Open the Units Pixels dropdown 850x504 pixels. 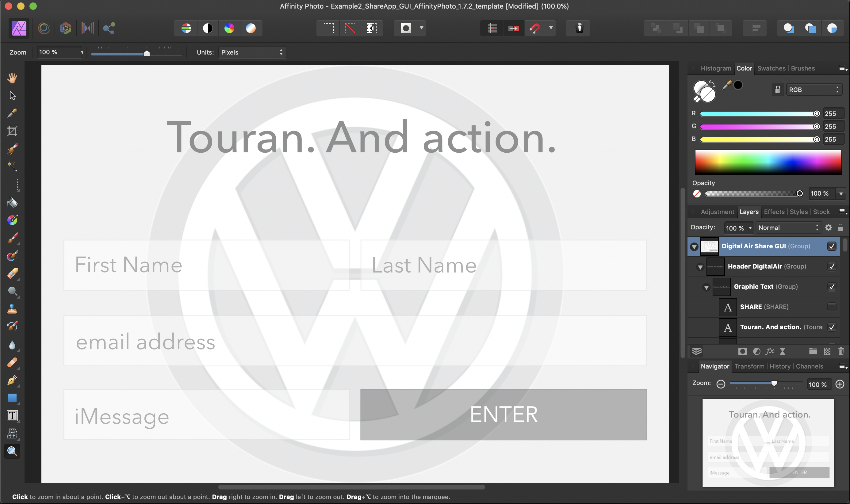(252, 52)
